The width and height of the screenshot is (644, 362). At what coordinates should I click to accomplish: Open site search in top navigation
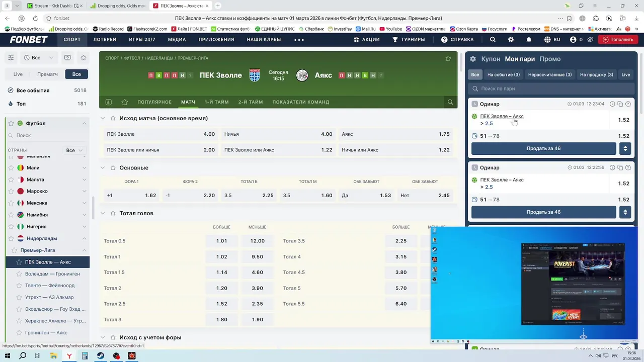point(493,39)
